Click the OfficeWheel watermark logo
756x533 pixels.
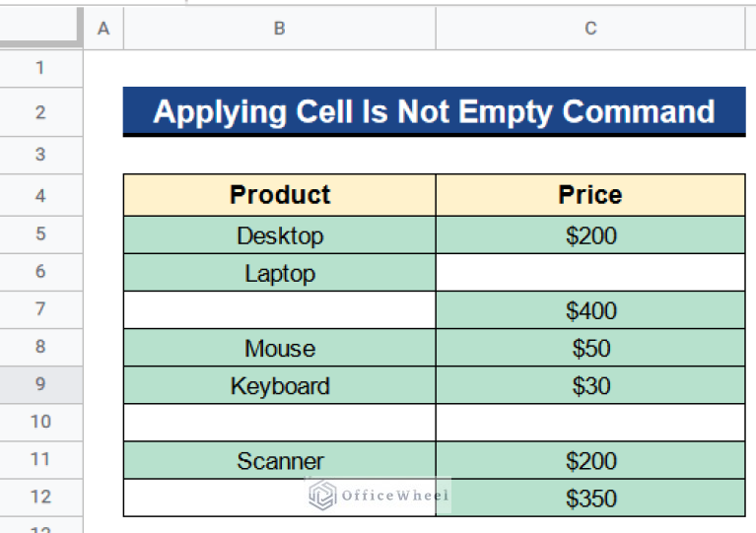point(378,496)
